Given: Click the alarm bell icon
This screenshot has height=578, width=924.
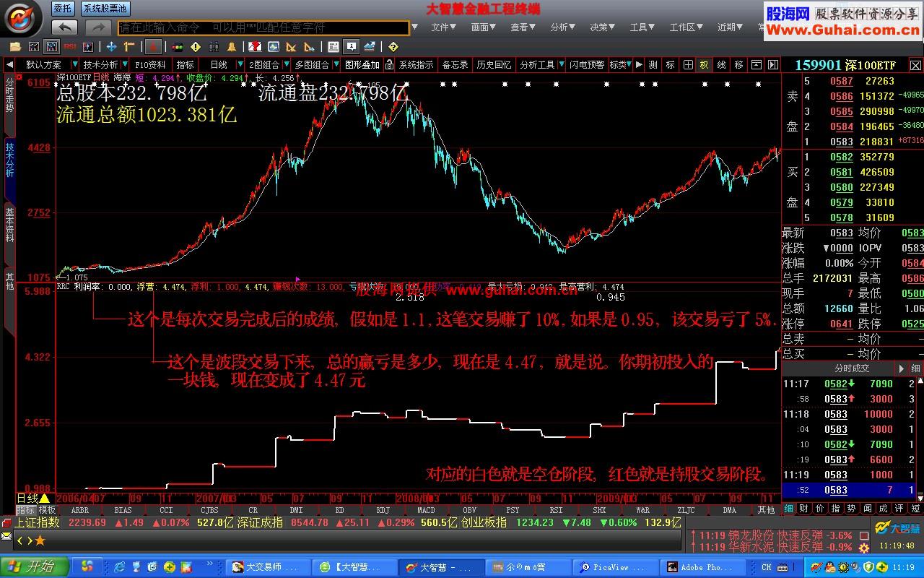Looking at the screenshot, I should point(232,47).
